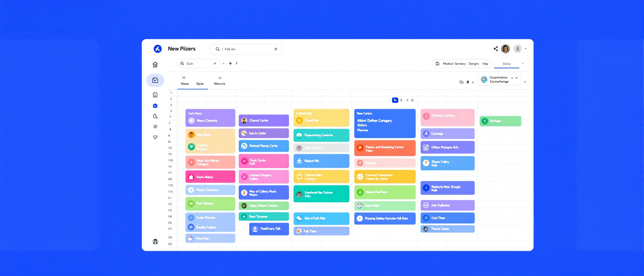Viewport: 644px width, 276px height.
Task: Expand the Dalve dropdown arrow
Action: [x=523, y=63]
